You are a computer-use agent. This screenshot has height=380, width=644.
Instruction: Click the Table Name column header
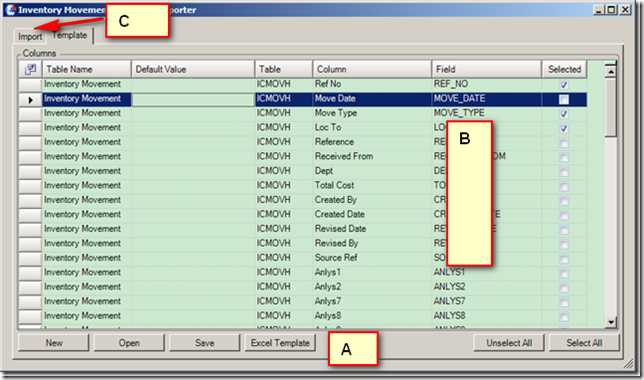pos(87,69)
